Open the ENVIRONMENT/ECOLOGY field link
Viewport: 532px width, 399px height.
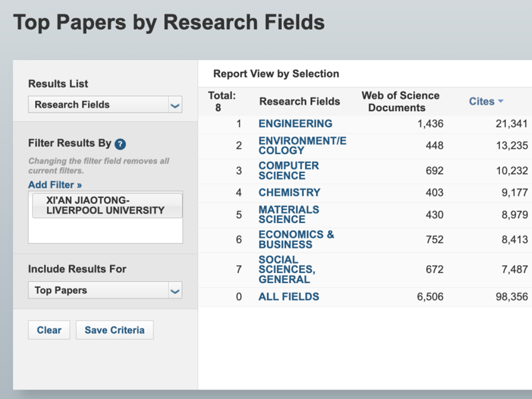pos(302,145)
